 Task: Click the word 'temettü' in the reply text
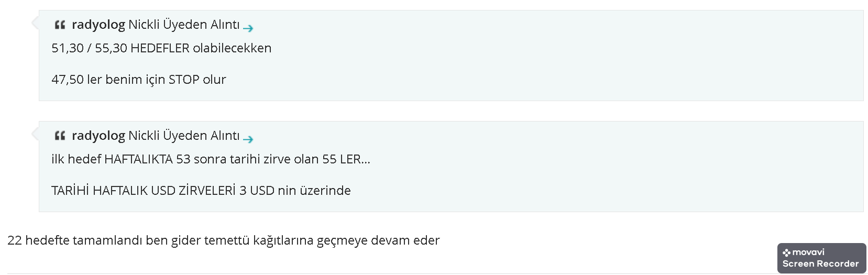227,240
